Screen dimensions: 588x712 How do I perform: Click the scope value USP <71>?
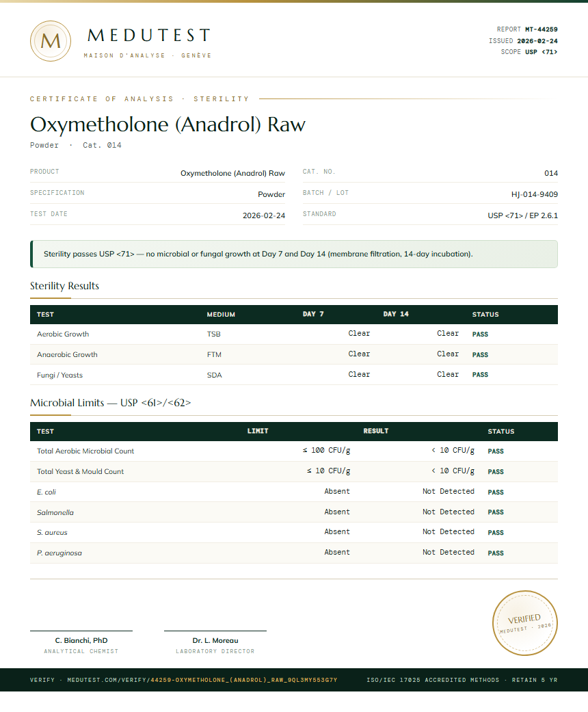542,52
